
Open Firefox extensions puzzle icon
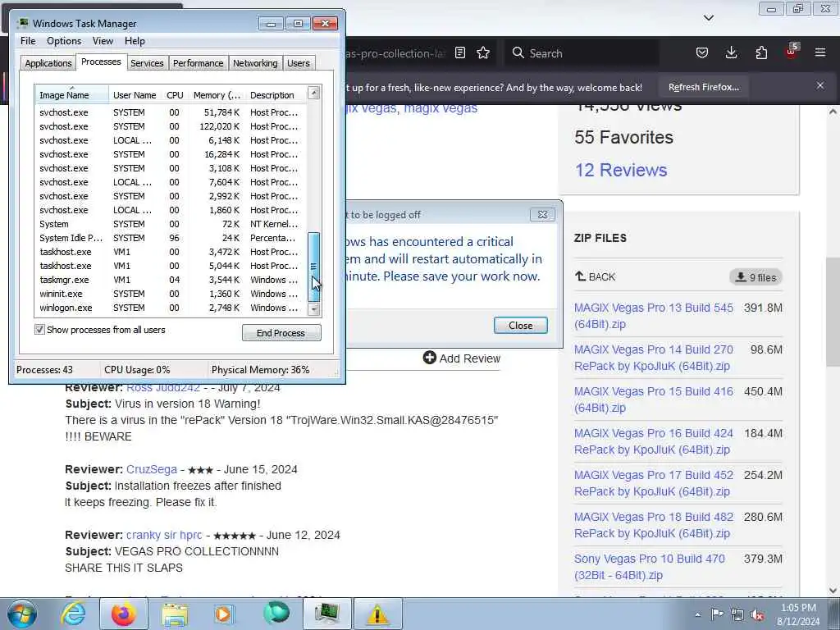coord(761,52)
